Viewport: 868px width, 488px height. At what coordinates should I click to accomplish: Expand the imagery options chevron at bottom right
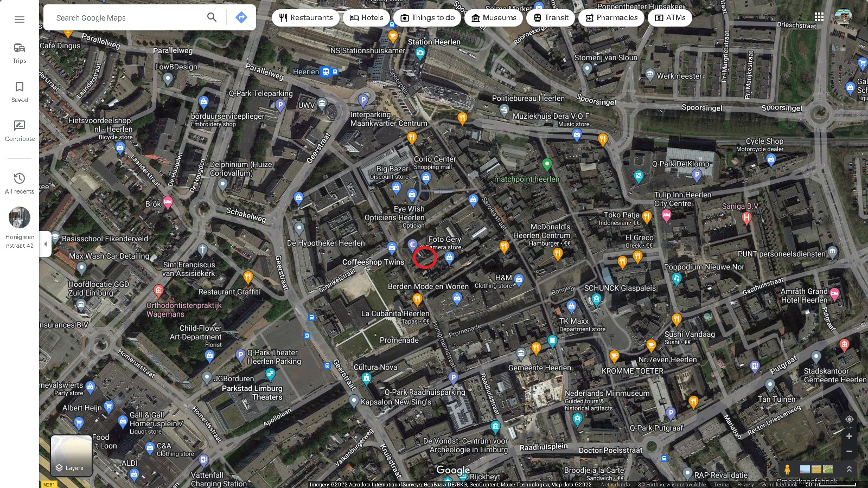849,469
